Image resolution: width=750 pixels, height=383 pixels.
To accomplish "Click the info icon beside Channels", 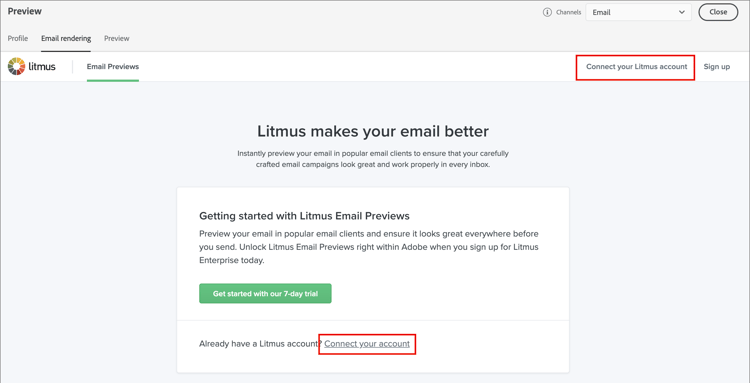I will point(547,12).
